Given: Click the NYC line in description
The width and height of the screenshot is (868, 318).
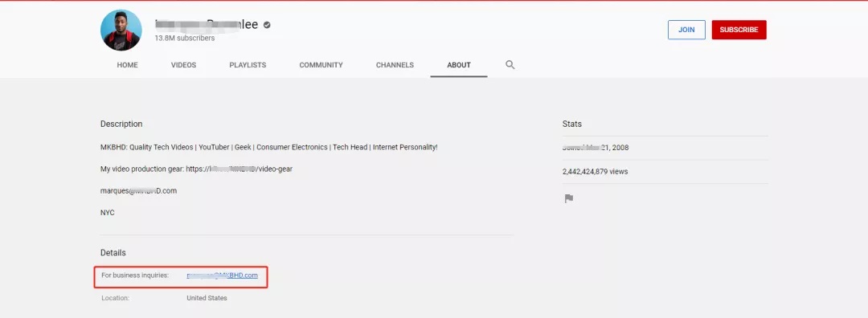Looking at the screenshot, I should pos(108,212).
